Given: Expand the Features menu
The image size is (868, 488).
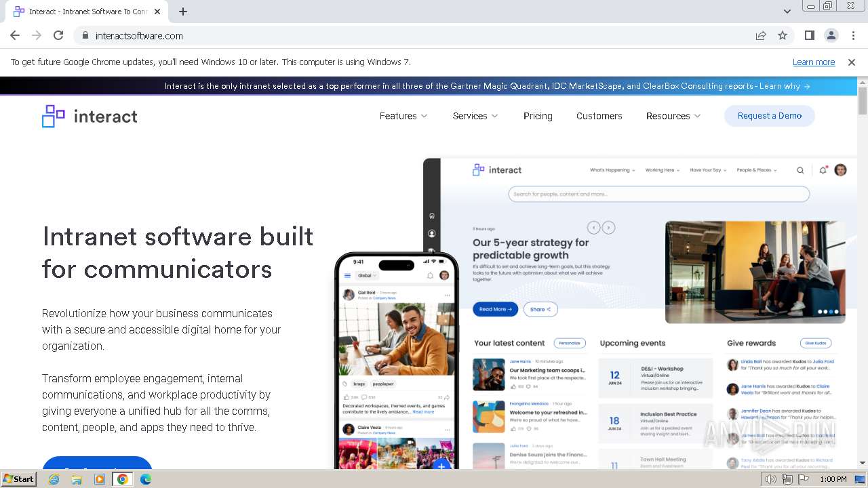Looking at the screenshot, I should click(403, 116).
